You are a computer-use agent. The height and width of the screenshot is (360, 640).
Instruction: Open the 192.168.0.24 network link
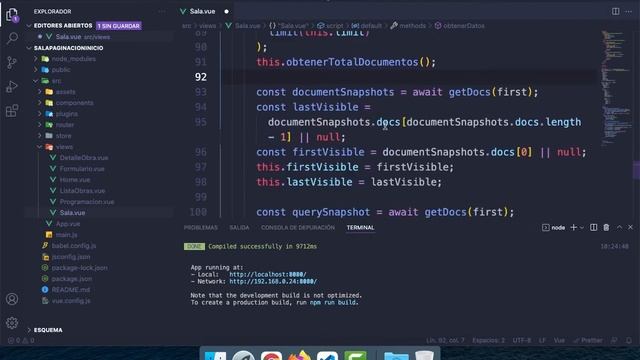pos(273,282)
